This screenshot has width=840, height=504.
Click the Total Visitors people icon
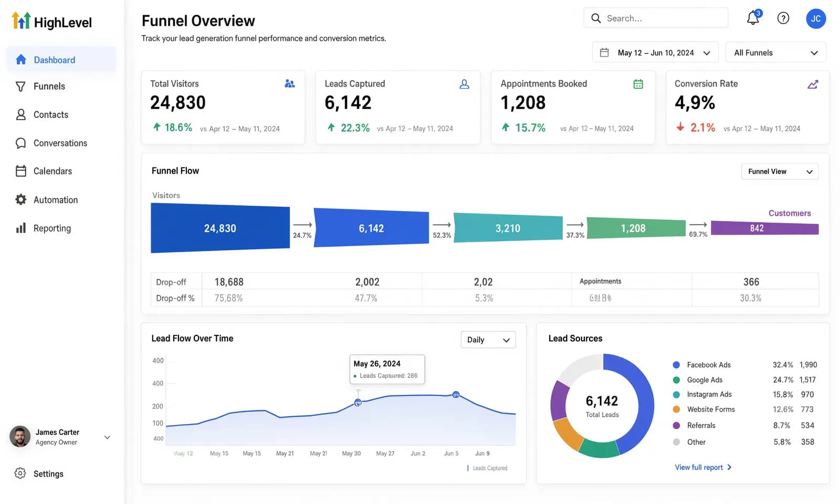pyautogui.click(x=289, y=83)
